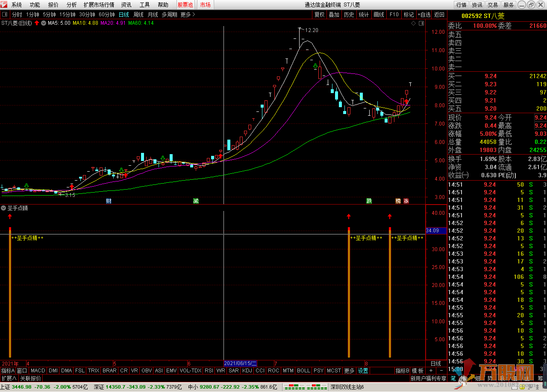Switch the indicator to KDJ
The width and height of the screenshot is (547, 392).
[247, 371]
